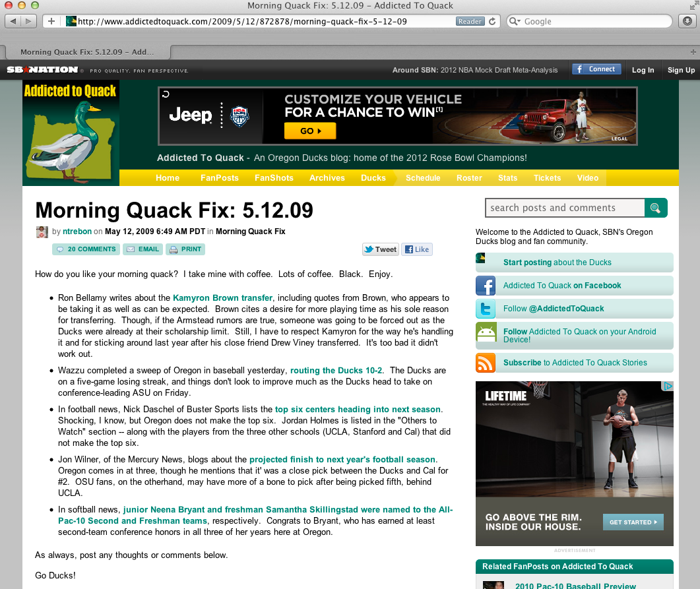Image resolution: width=700 pixels, height=589 pixels.
Task: Open a new tab with plus
Action: 693,51
